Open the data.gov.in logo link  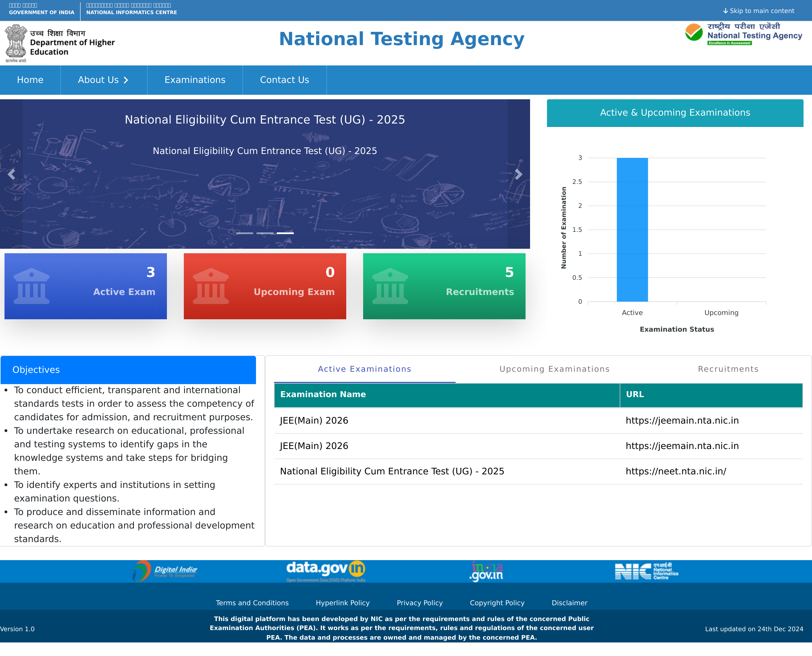[326, 571]
